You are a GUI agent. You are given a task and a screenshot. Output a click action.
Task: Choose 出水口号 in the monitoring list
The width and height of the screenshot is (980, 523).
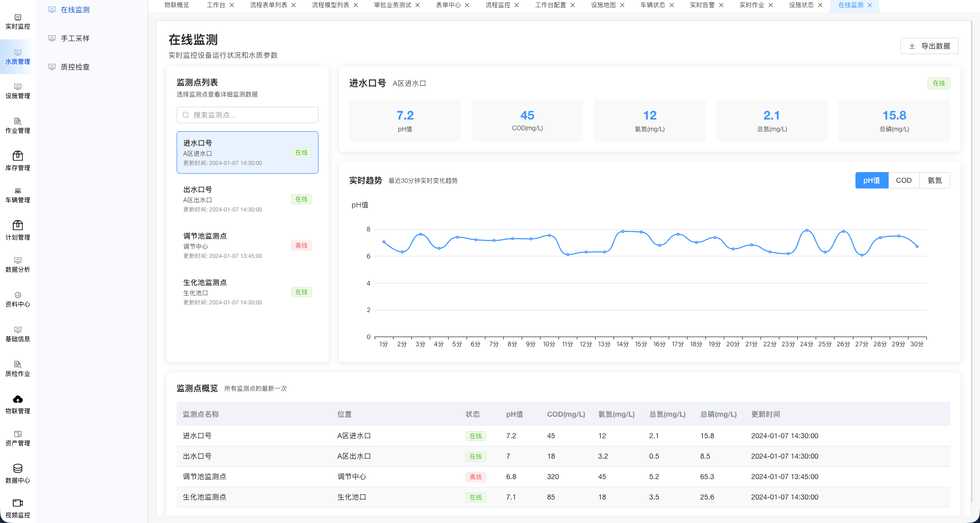[x=247, y=199]
